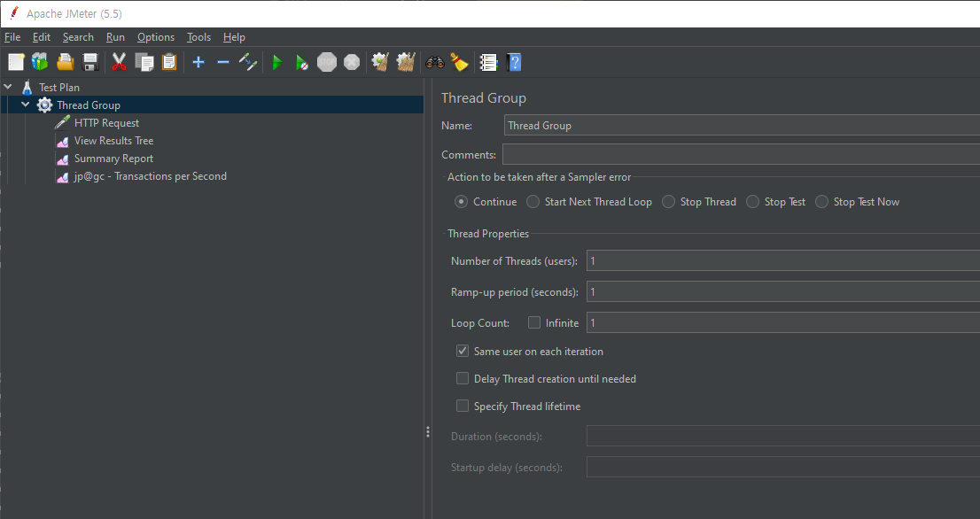The height and width of the screenshot is (519, 980).
Task: Select View Results Tree label in tree
Action: click(113, 141)
